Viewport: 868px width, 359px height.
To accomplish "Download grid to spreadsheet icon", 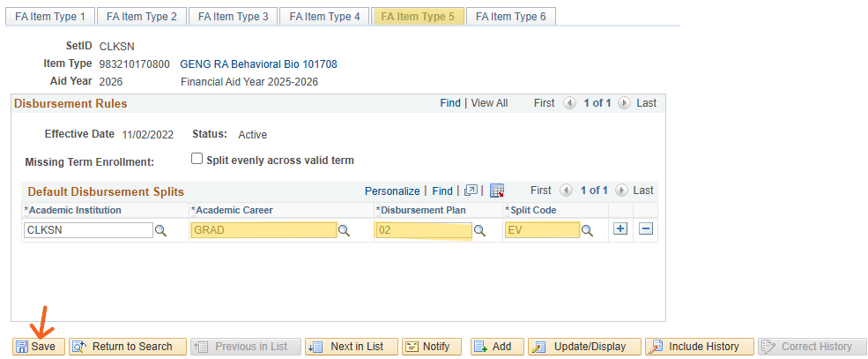I will [496, 191].
